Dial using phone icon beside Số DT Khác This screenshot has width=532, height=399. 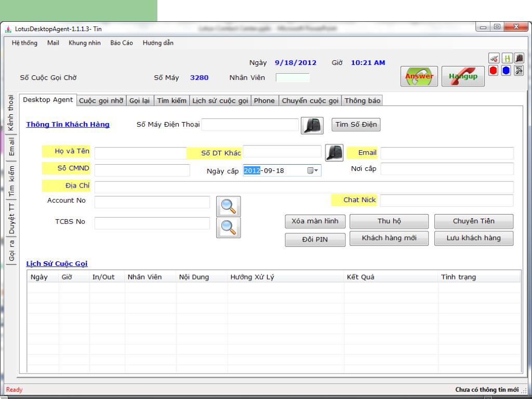click(334, 153)
